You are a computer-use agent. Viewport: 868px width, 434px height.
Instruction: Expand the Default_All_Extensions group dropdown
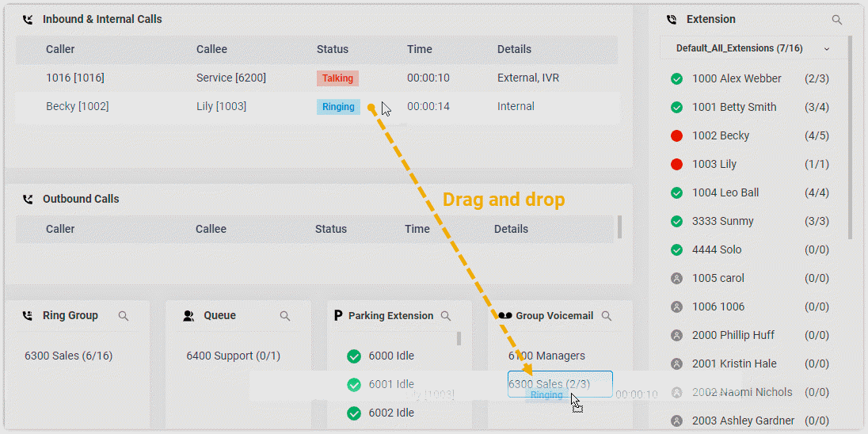coord(827,49)
